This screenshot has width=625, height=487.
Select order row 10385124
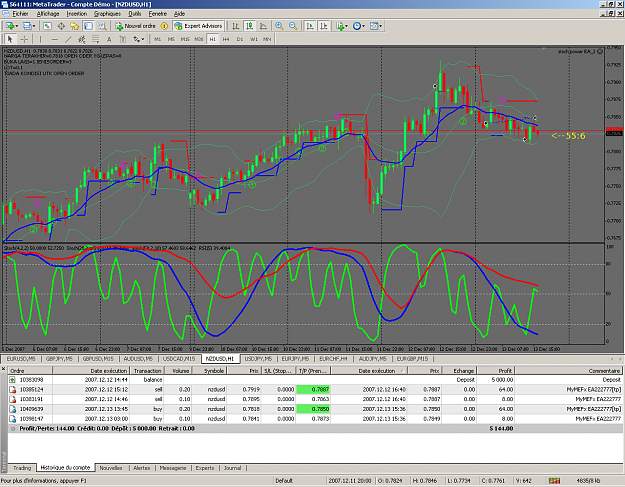[315, 389]
